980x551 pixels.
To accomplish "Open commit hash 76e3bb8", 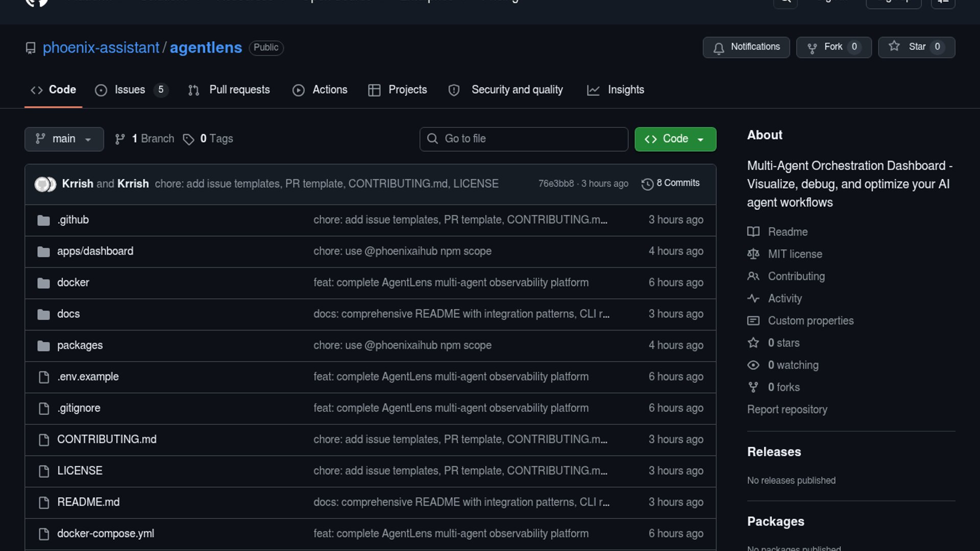I will pos(556,184).
